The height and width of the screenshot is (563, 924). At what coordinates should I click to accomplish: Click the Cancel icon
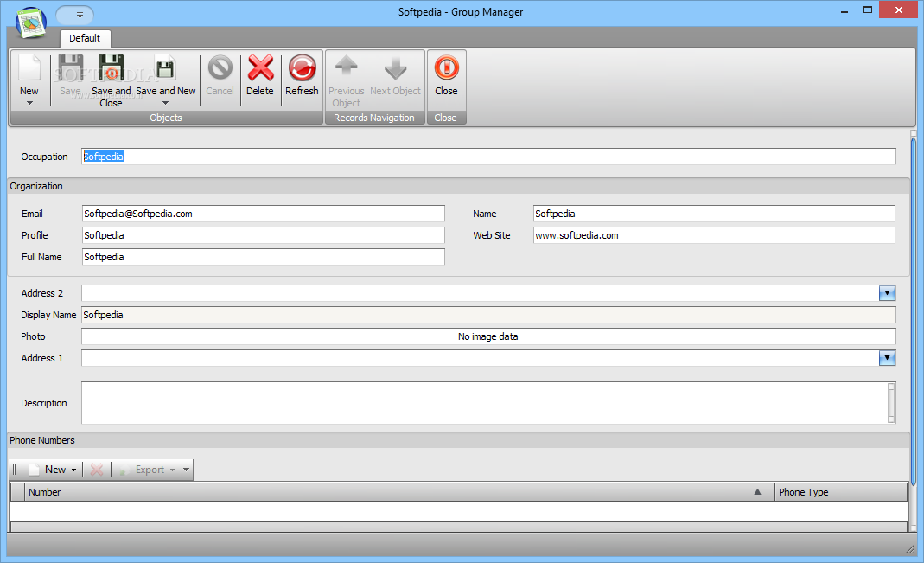[x=220, y=67]
